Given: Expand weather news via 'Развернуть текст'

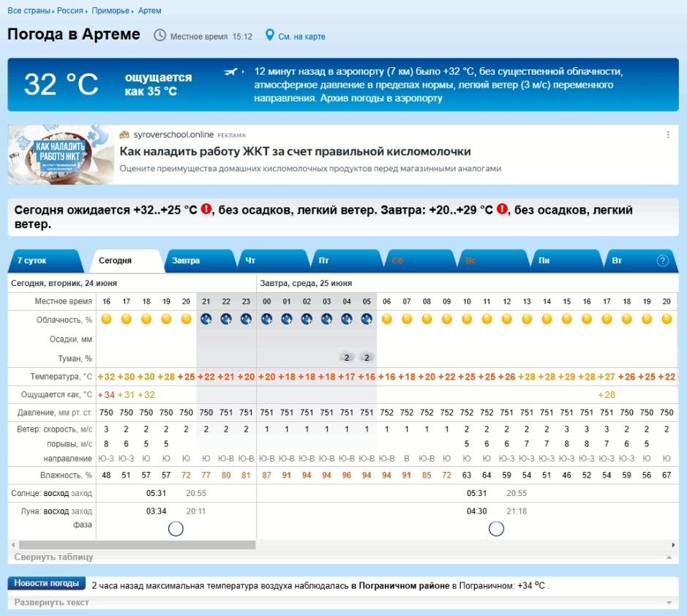Looking at the screenshot, I should click(x=51, y=602).
